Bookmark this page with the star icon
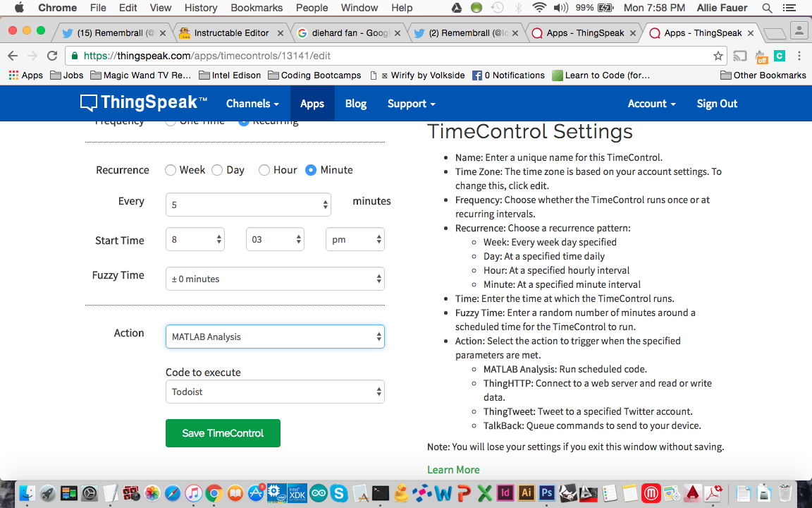This screenshot has height=508, width=812. [x=718, y=56]
